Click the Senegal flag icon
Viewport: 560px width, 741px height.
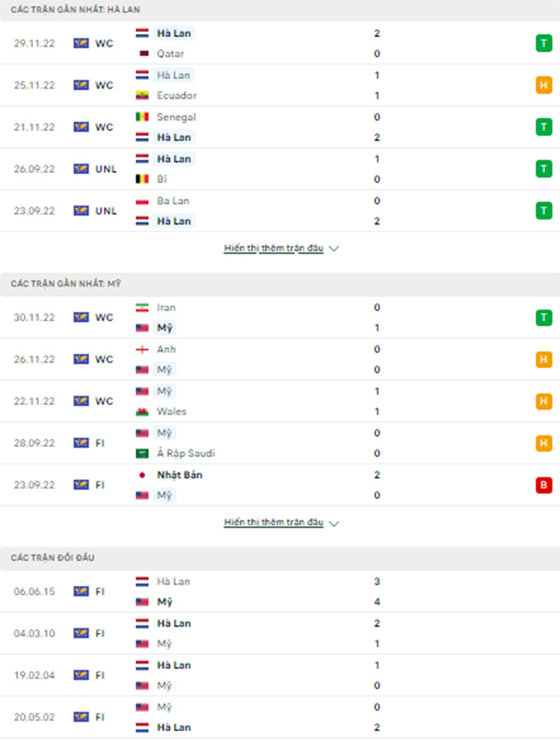coord(142,117)
